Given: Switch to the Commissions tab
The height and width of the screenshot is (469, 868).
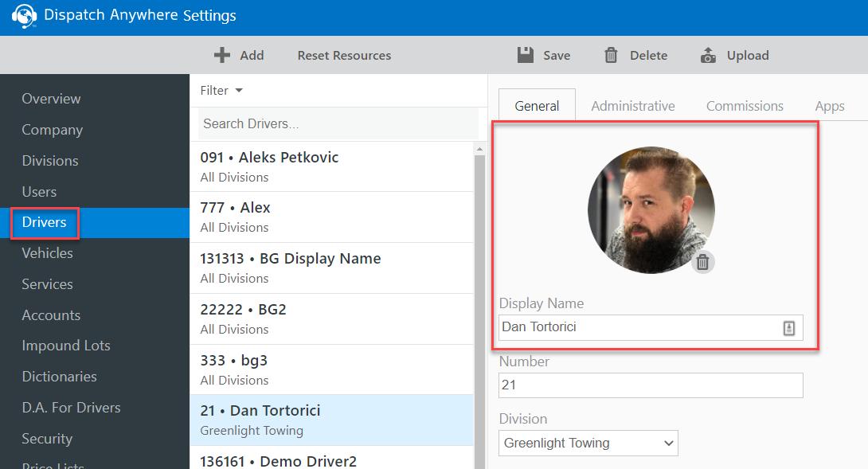Looking at the screenshot, I should [x=745, y=106].
